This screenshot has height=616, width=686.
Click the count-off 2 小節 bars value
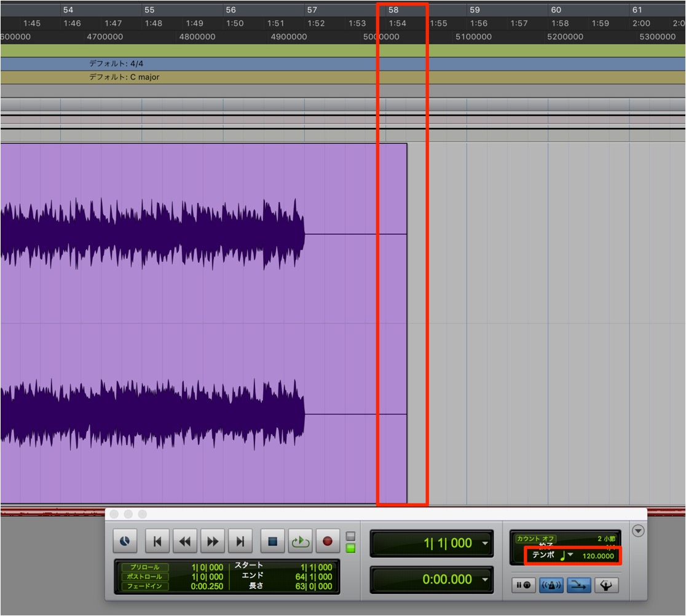[x=606, y=539]
